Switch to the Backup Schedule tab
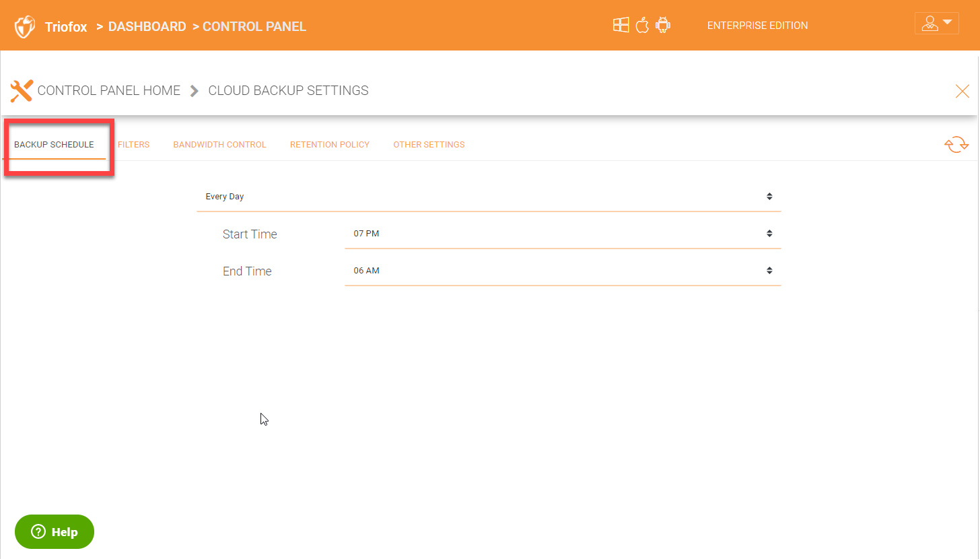Screen dimensions: 980x559 coord(54,145)
